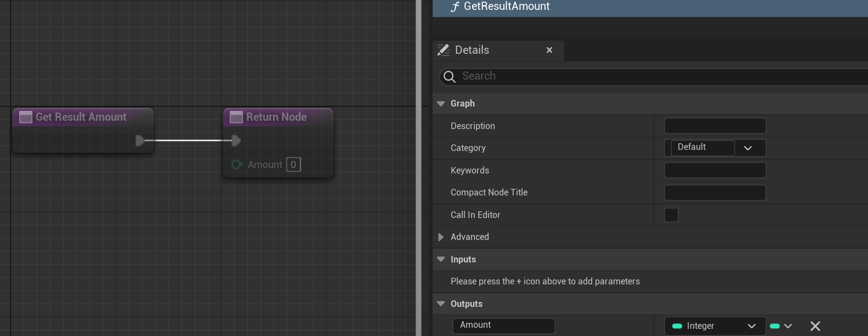Viewport: 868px width, 336px height.
Task: Click the GetResultAmount function icon
Action: point(455,7)
